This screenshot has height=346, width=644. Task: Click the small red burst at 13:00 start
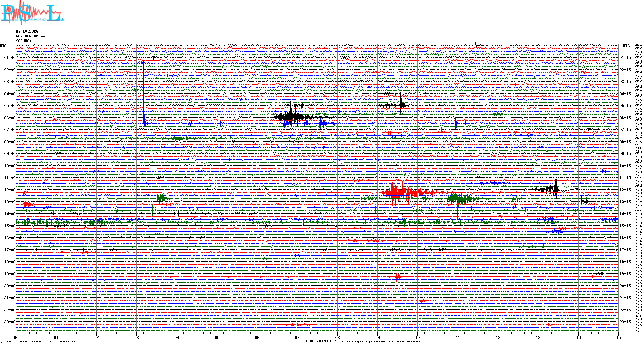pyautogui.click(x=27, y=204)
